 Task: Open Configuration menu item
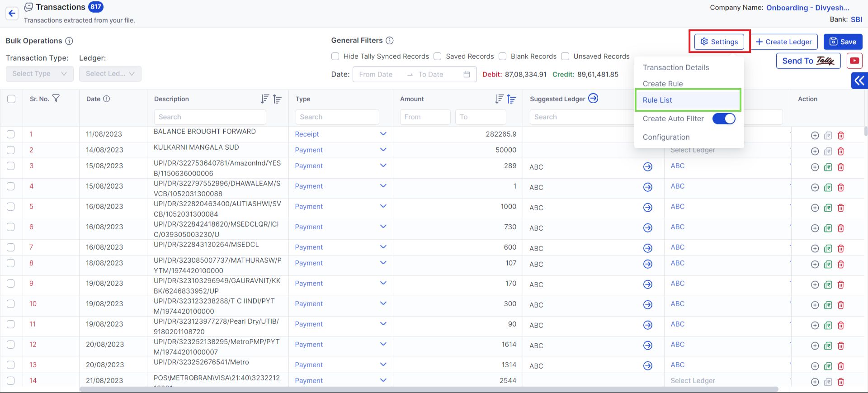[666, 137]
